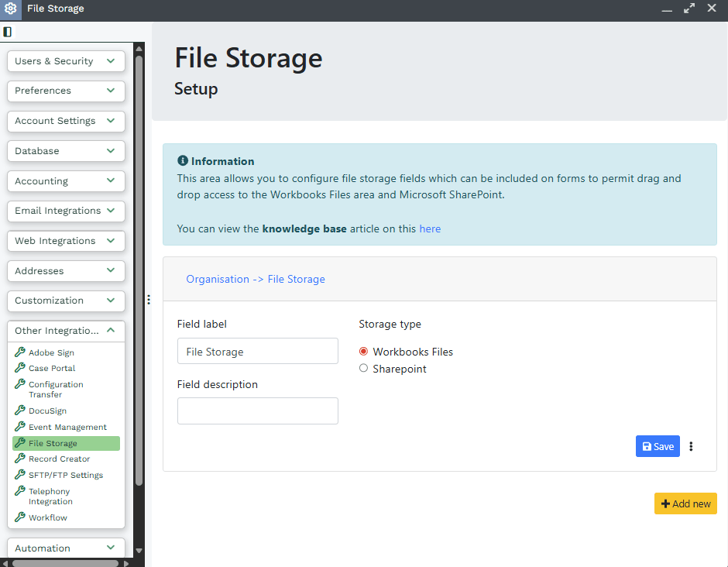This screenshot has width=728, height=567.
Task: Click the gear icon in the title bar
Action: point(11,9)
